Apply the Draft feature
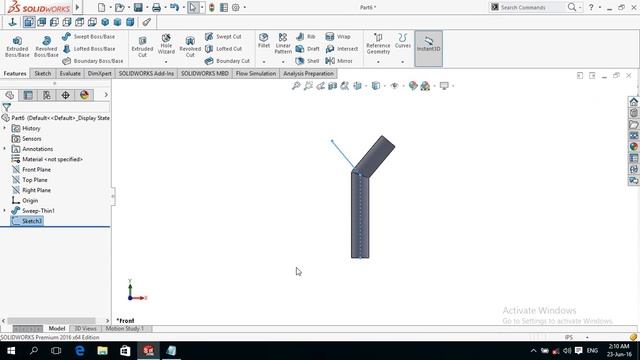The height and width of the screenshot is (360, 640). click(307, 49)
